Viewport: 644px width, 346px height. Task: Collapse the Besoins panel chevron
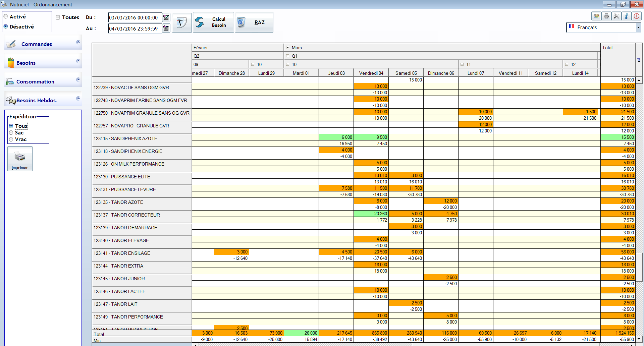[x=78, y=61]
